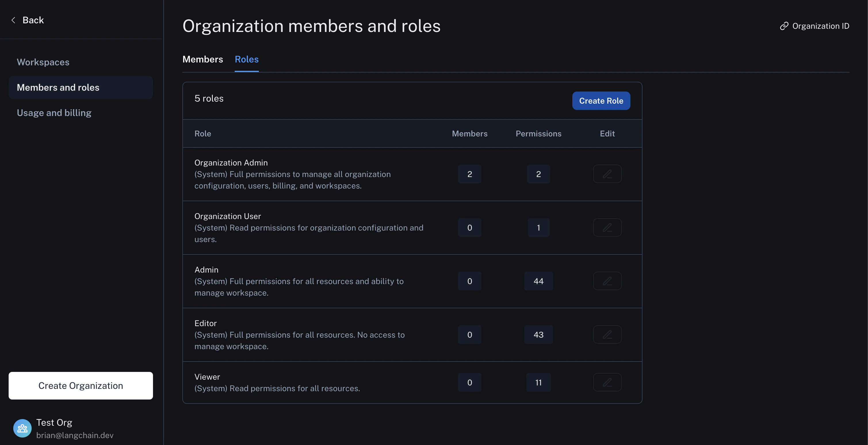868x445 pixels.
Task: Open the edit pencil for Viewer role
Action: click(x=607, y=382)
